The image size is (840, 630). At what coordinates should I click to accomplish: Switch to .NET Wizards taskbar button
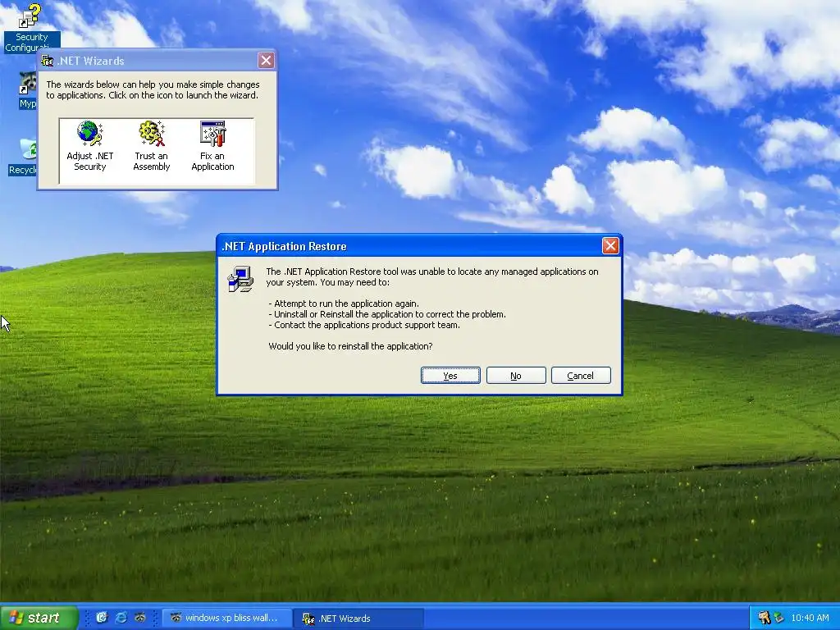[358, 619]
